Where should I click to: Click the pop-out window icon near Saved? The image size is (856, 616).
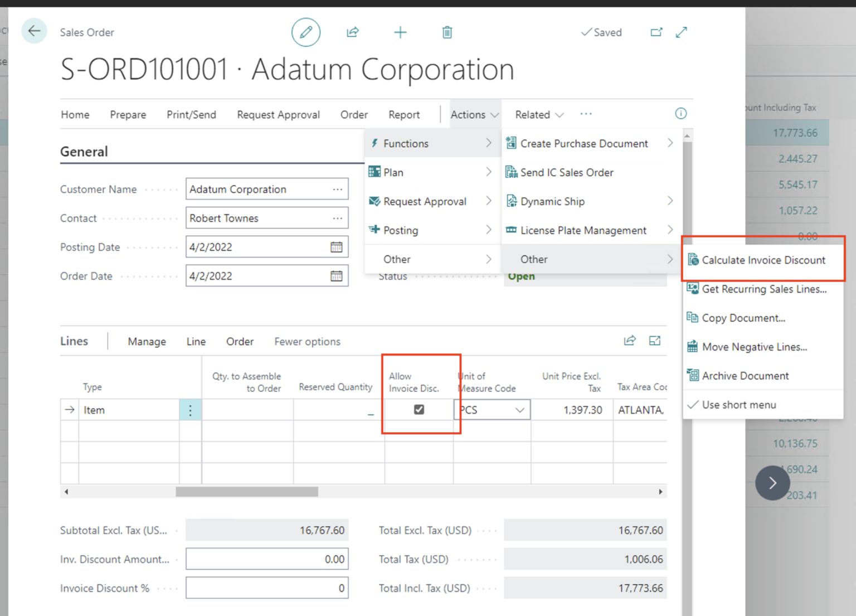pyautogui.click(x=656, y=32)
